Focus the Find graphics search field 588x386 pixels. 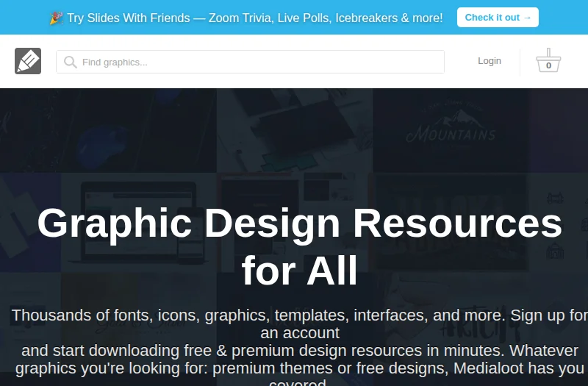click(250, 62)
